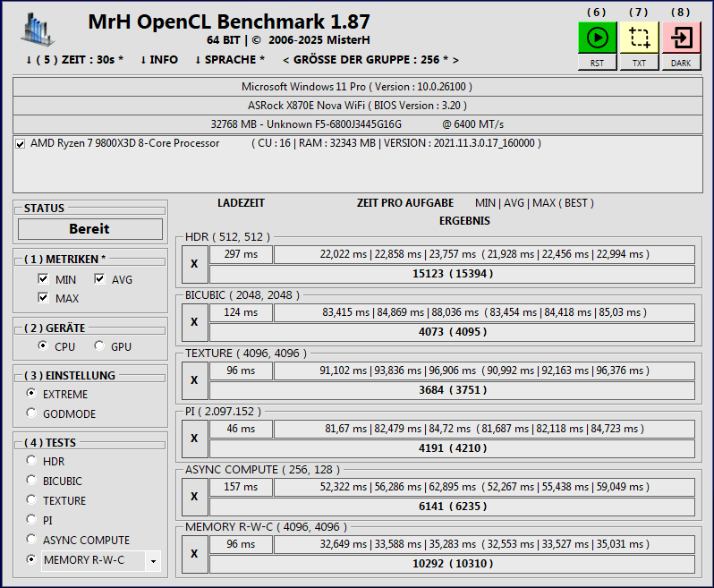
Task: Click the 32768 MB memory info row
Action: [x=358, y=124]
